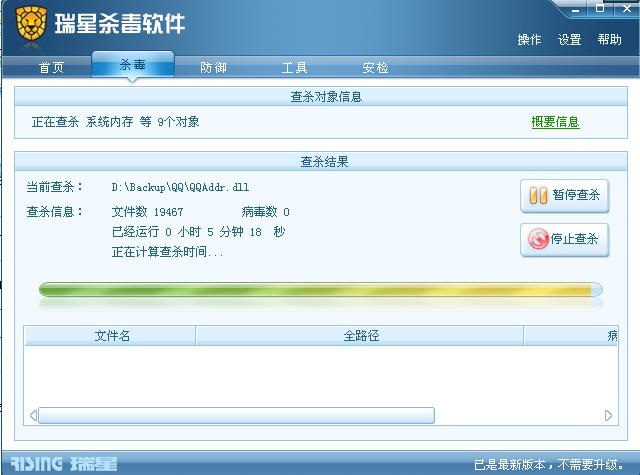The image size is (640, 475).
Task: Click the scan progress bar
Action: [321, 289]
